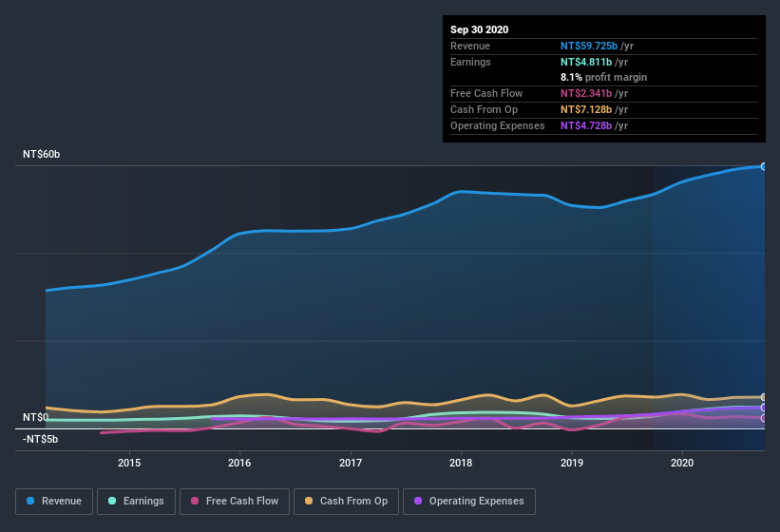Image resolution: width=780 pixels, height=532 pixels.
Task: Toggle the Free Cash Flow legend button
Action: (235, 502)
